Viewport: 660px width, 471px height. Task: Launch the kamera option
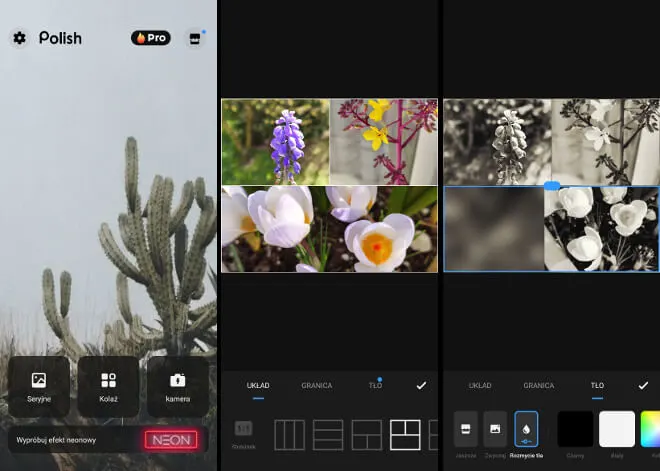[x=178, y=386]
